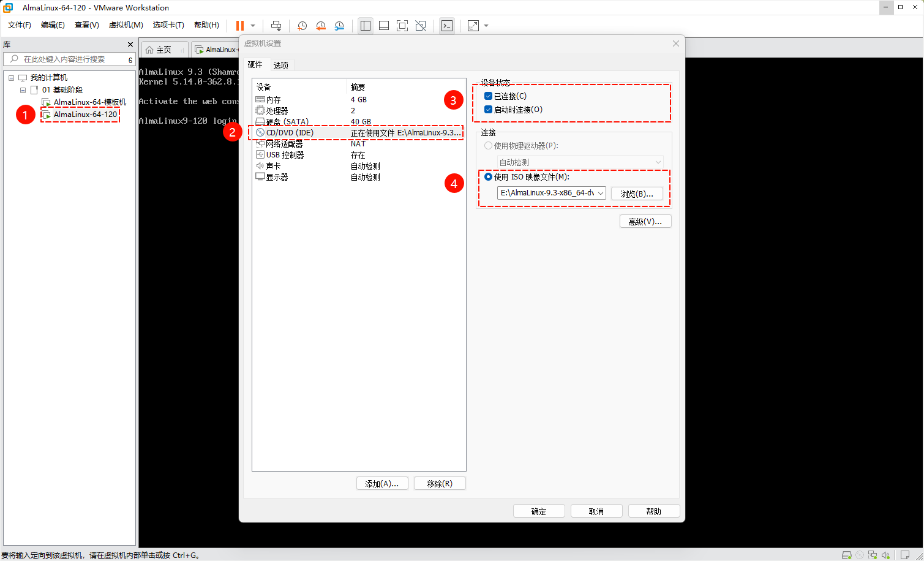Toggle the library sidebar view icon
The width and height of the screenshot is (924, 561).
coord(366,26)
